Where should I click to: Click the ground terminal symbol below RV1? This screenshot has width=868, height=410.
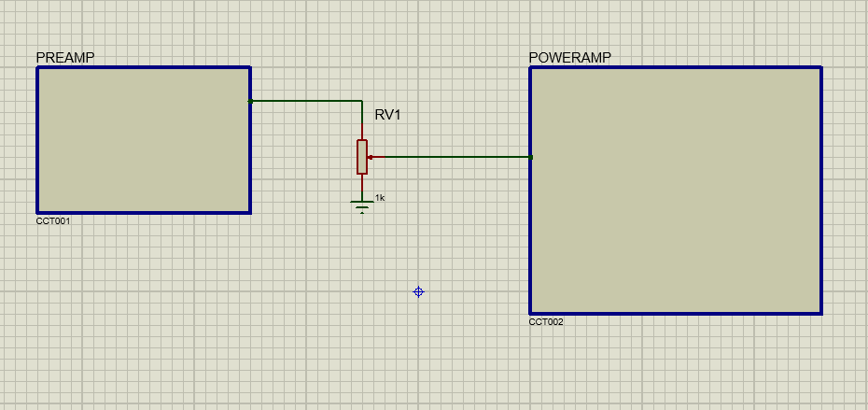[x=362, y=205]
